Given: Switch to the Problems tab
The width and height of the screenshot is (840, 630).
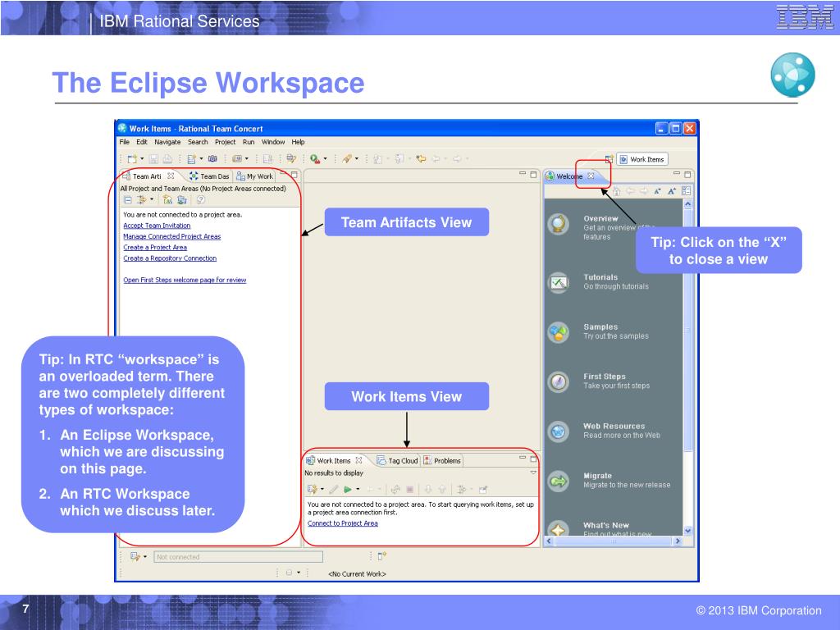Looking at the screenshot, I should (x=442, y=461).
